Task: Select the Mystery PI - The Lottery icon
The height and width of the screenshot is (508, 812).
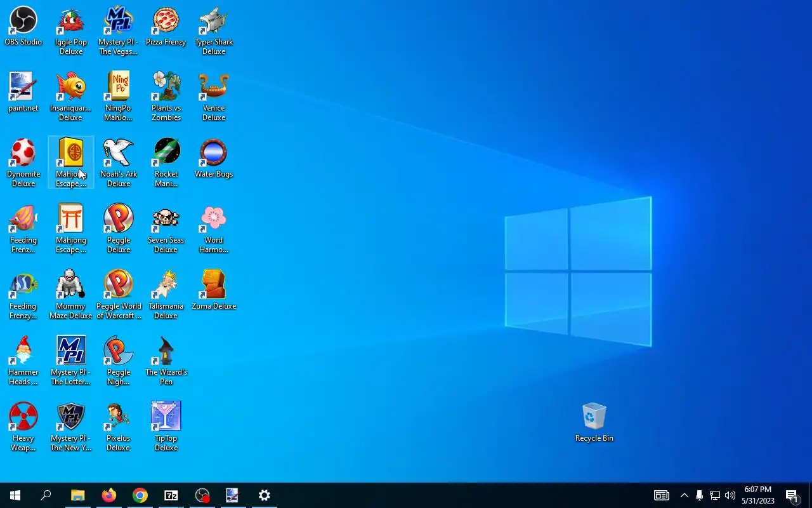Action: click(x=71, y=361)
